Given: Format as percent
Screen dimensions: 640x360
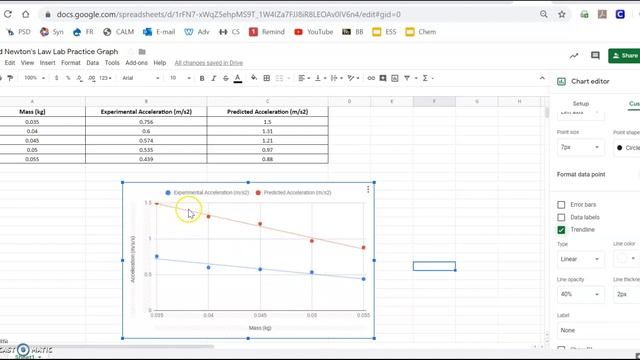Looking at the screenshot, I should coord(68,78).
